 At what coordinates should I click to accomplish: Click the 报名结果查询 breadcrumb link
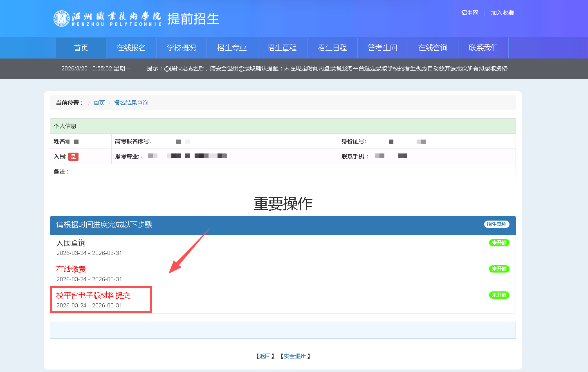click(x=131, y=103)
